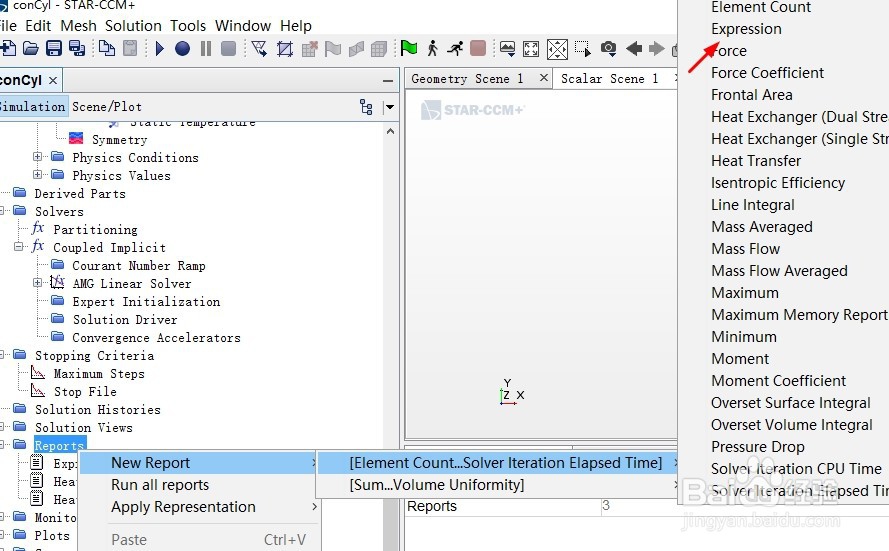Image resolution: width=889 pixels, height=551 pixels.
Task: Switch to the Scene/Plot tab
Action: (107, 107)
